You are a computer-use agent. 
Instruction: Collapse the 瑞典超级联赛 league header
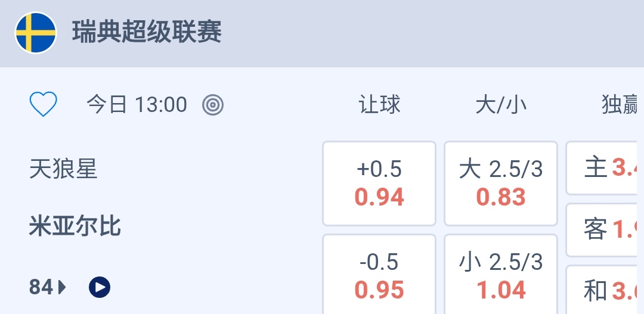pos(358,33)
